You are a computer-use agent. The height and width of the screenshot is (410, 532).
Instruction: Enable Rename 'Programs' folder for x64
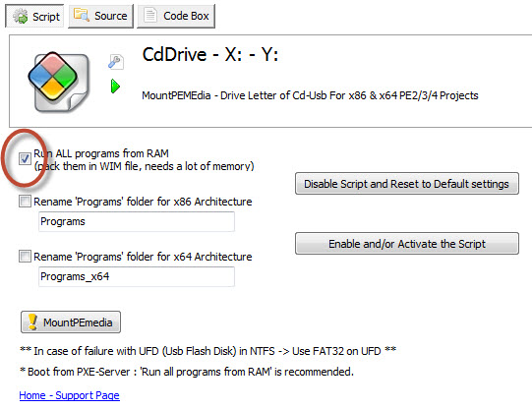point(25,256)
